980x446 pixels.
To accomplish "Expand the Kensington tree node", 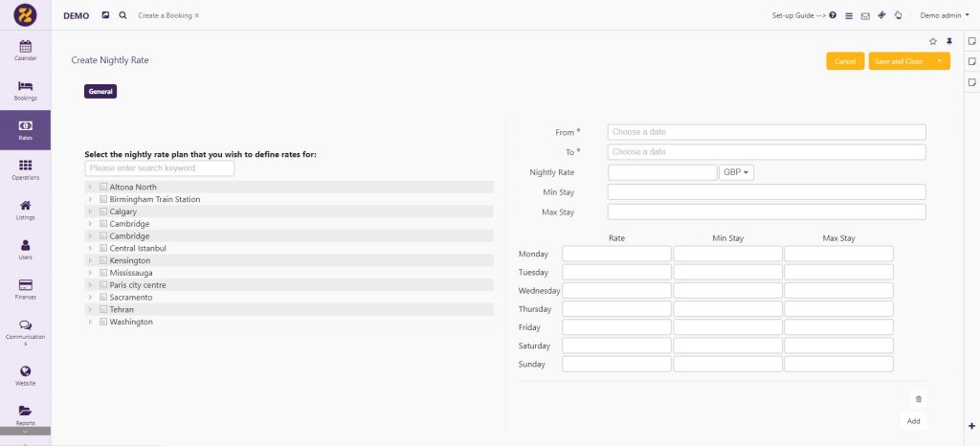I will 90,260.
